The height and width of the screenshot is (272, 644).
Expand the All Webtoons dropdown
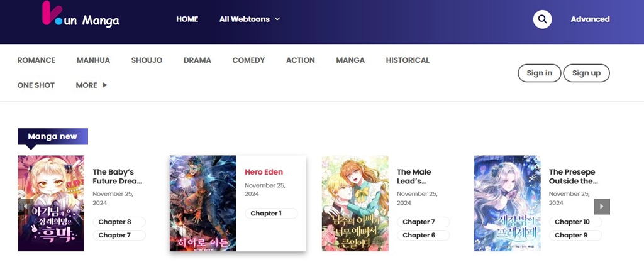coord(250,19)
